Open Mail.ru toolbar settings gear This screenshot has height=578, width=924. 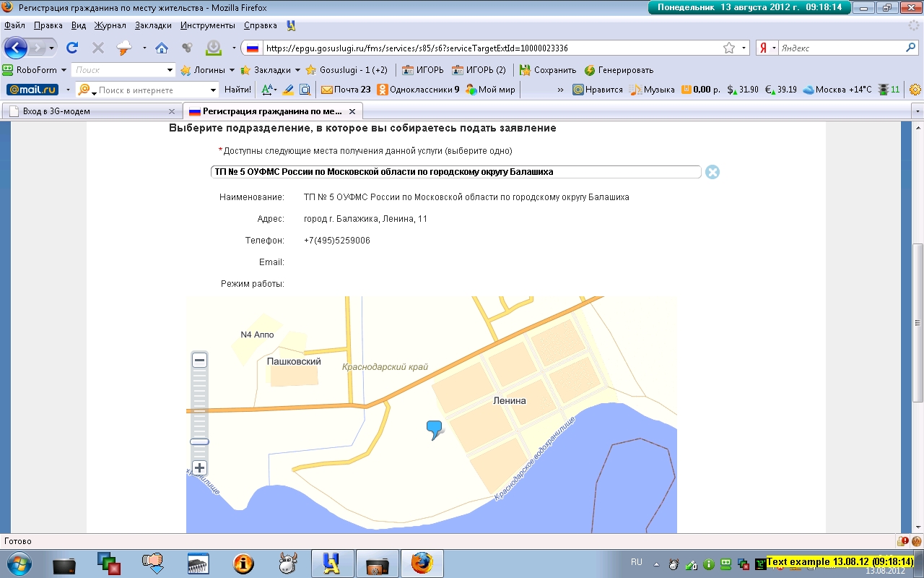point(915,90)
